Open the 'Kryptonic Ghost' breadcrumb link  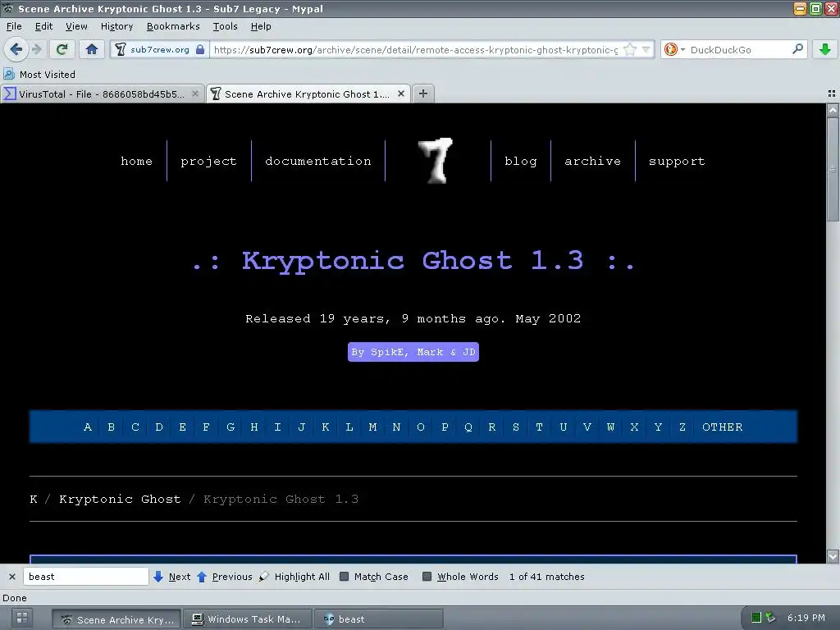(120, 500)
